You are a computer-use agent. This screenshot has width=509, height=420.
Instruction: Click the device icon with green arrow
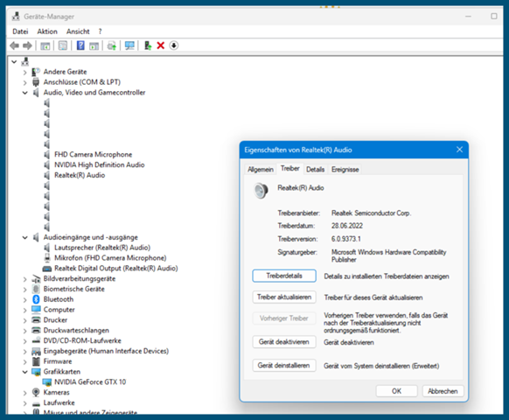(x=148, y=45)
